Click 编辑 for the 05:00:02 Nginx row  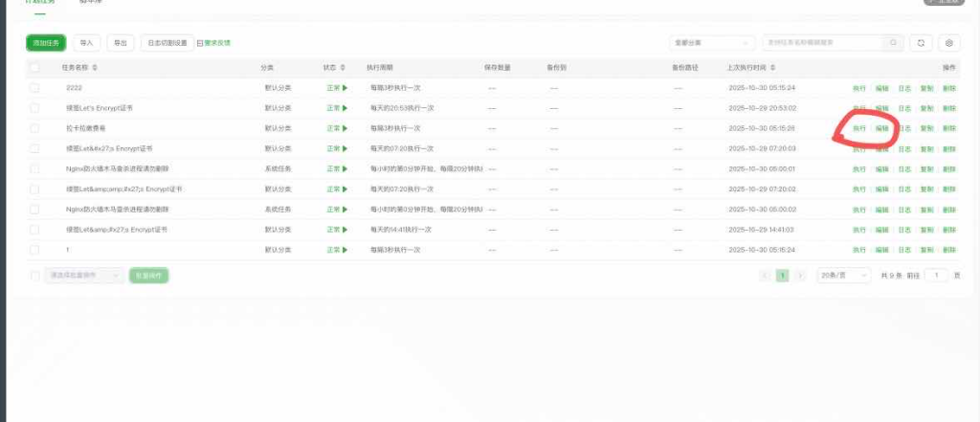(x=881, y=211)
